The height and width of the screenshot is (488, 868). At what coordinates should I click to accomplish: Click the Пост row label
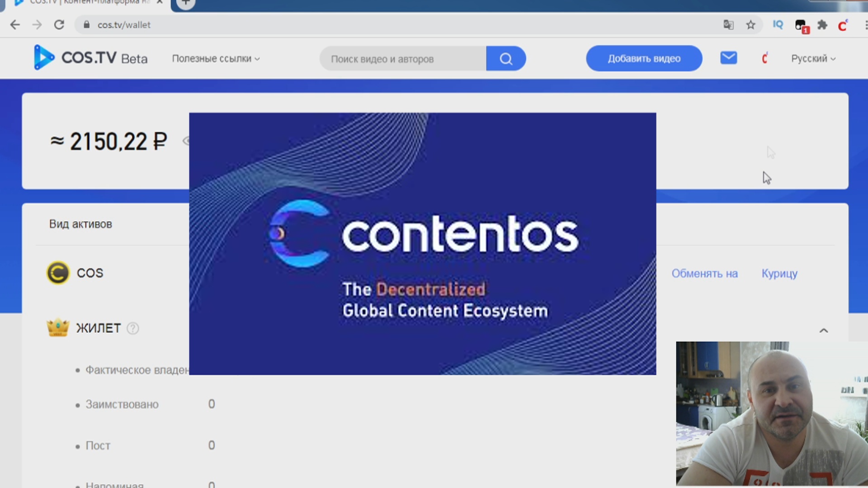point(98,446)
